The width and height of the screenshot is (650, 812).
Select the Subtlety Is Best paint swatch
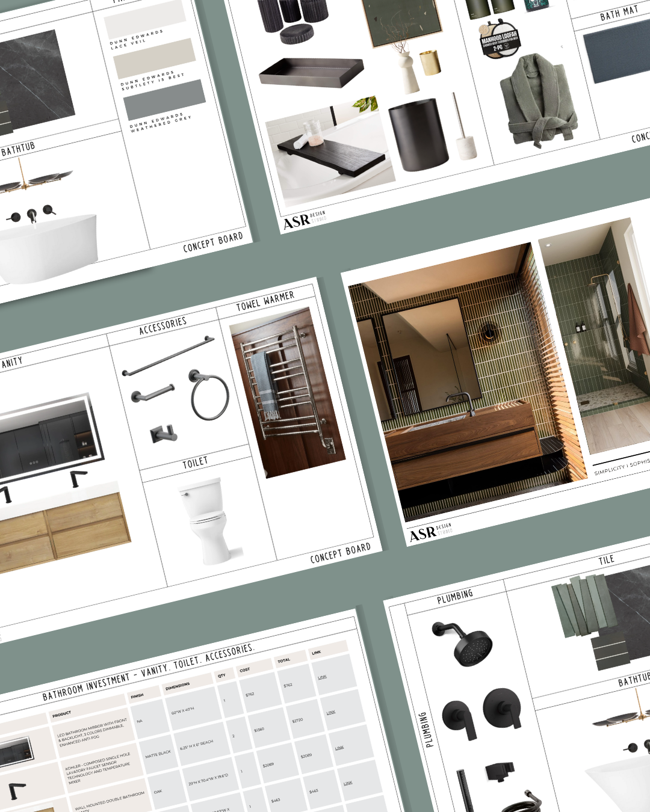(x=155, y=58)
